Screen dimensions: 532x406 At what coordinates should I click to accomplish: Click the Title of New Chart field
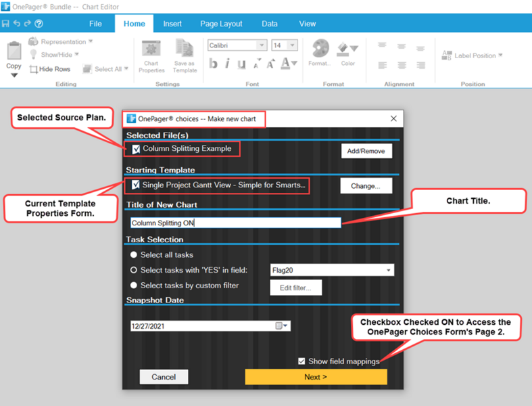pyautogui.click(x=235, y=223)
